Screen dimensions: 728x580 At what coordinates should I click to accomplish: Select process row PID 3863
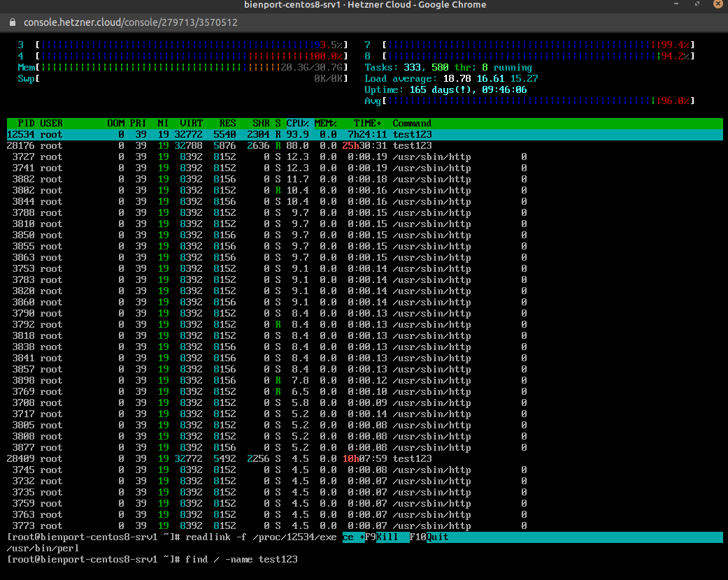pos(364,258)
